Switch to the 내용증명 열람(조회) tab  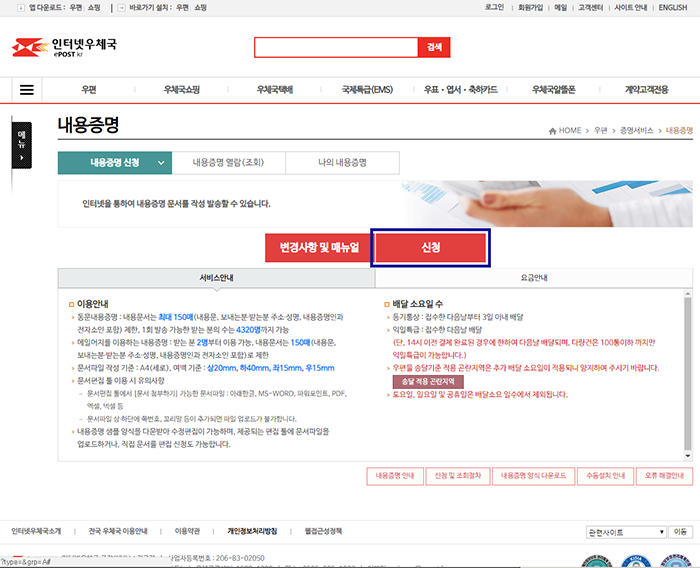(228, 163)
